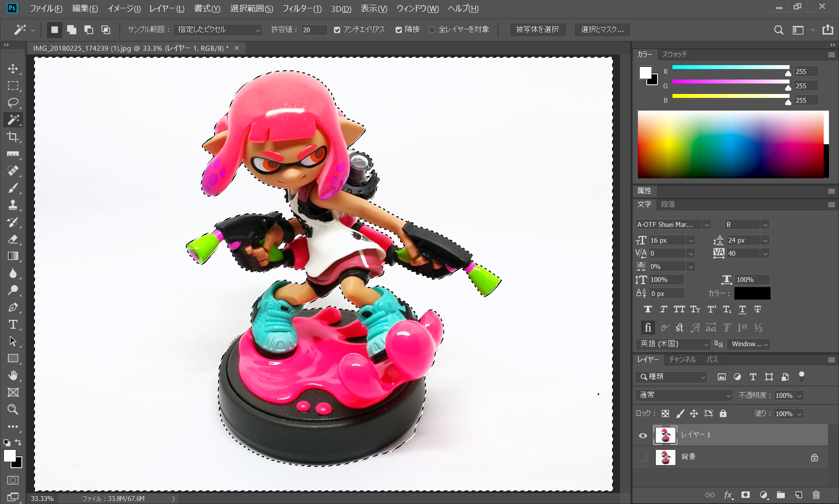Screen dimensions: 839x504
Task: Open the フィルター(T) menu
Action: click(x=302, y=8)
